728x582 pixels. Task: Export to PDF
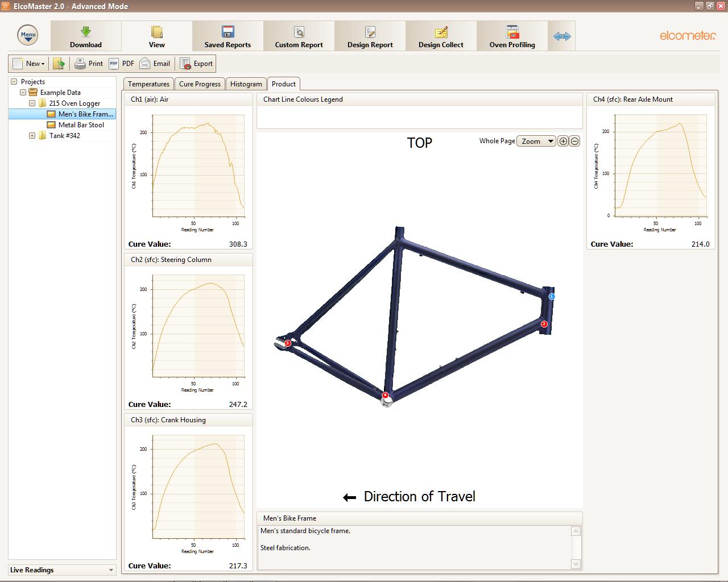[x=122, y=64]
